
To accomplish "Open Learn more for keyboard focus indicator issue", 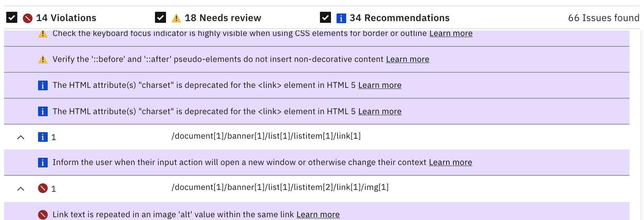I will [451, 33].
